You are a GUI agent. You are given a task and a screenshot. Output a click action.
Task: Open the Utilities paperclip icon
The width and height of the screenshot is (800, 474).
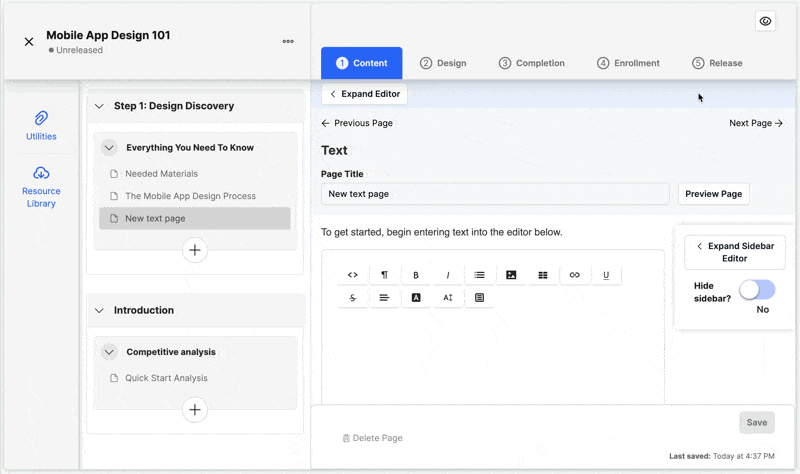(41, 118)
